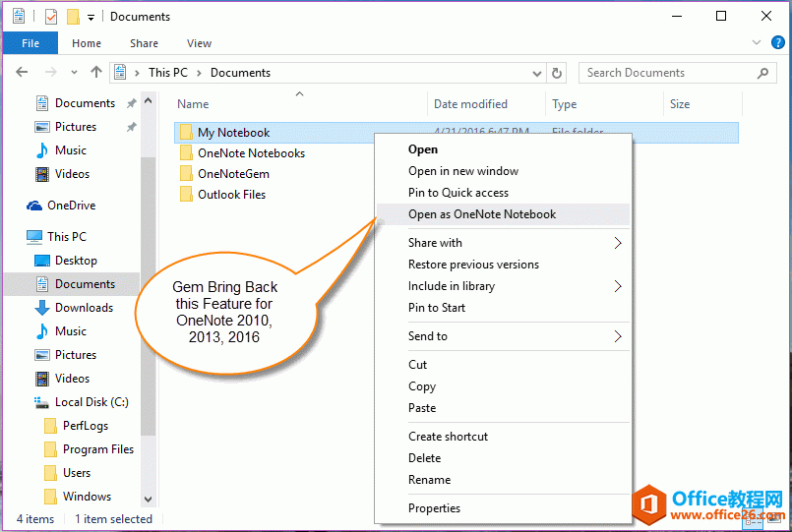This screenshot has width=792, height=532.
Task: Expand the Share with submenu
Action: point(503,243)
